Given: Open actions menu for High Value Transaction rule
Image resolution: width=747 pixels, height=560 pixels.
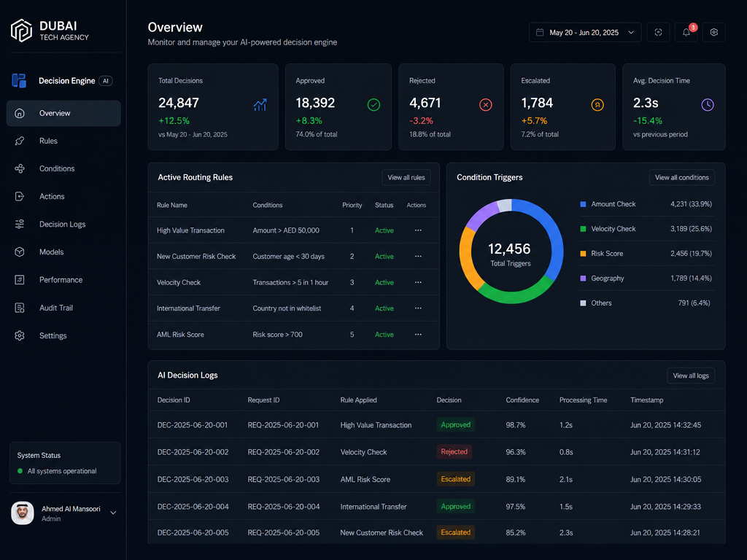Looking at the screenshot, I should pyautogui.click(x=418, y=230).
